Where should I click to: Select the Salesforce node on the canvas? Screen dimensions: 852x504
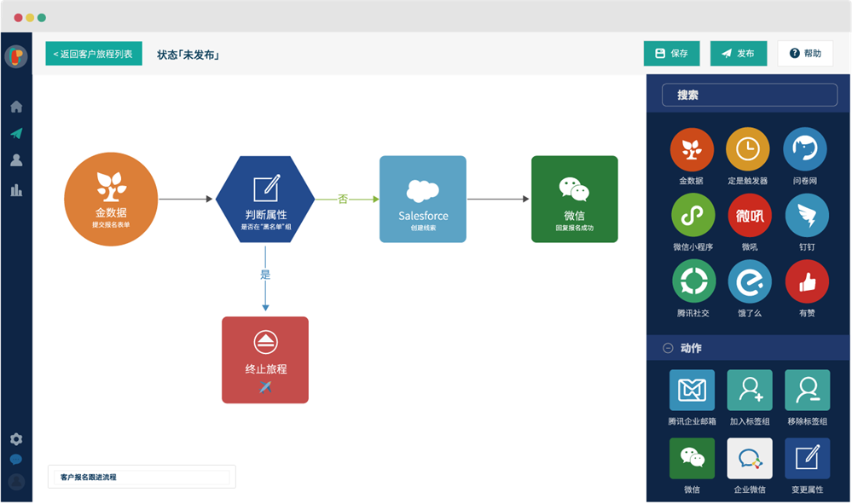pos(423,200)
